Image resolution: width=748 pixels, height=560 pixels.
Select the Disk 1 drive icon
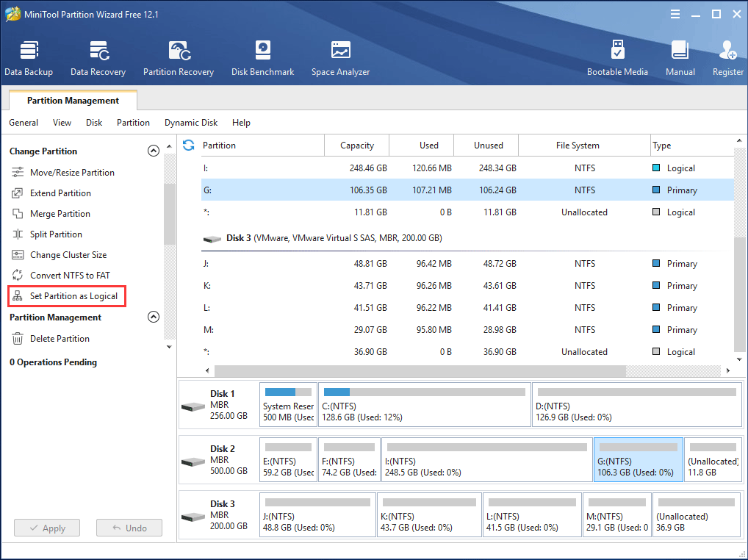(x=193, y=407)
